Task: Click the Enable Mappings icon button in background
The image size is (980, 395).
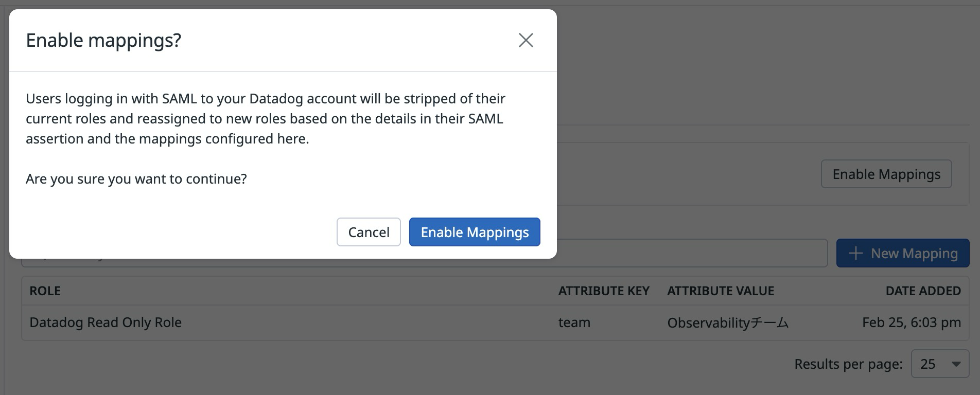Action: pyautogui.click(x=886, y=174)
